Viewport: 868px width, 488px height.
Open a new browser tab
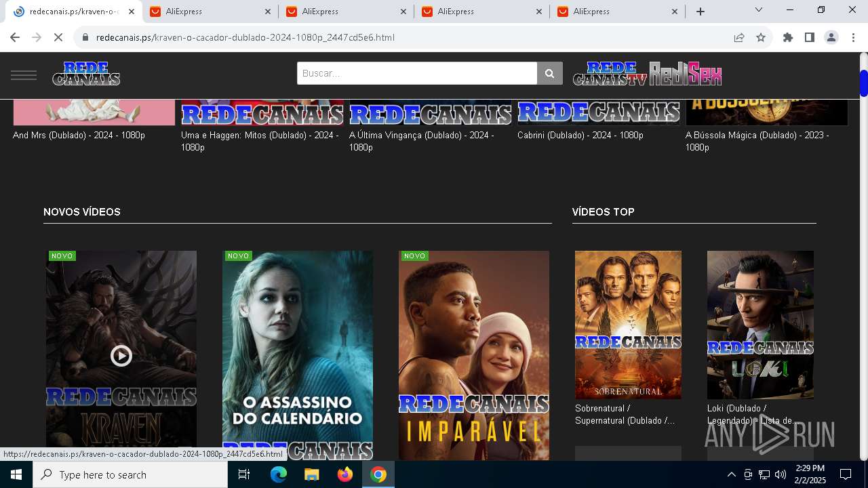(x=701, y=12)
